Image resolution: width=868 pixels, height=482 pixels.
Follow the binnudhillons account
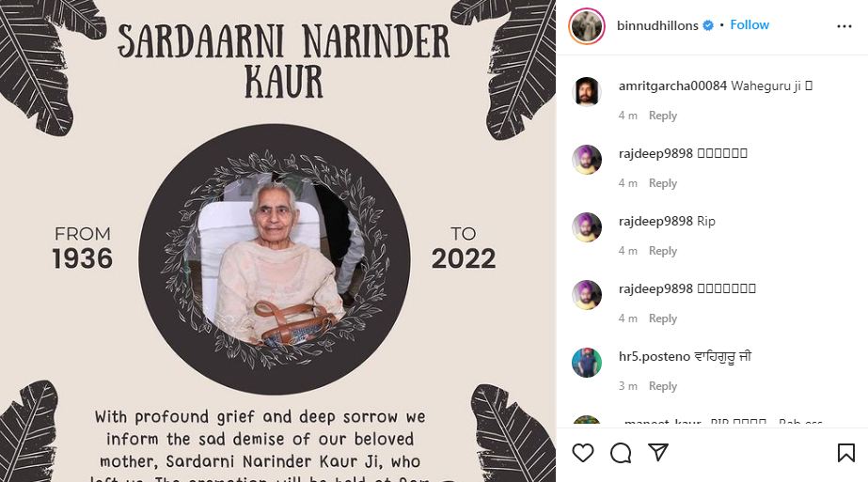750,25
